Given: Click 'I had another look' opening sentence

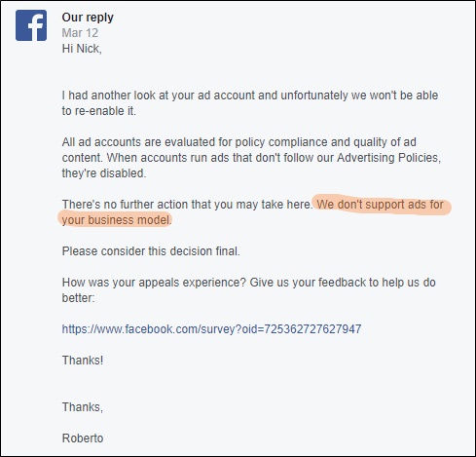Looking at the screenshot, I should [109, 95].
